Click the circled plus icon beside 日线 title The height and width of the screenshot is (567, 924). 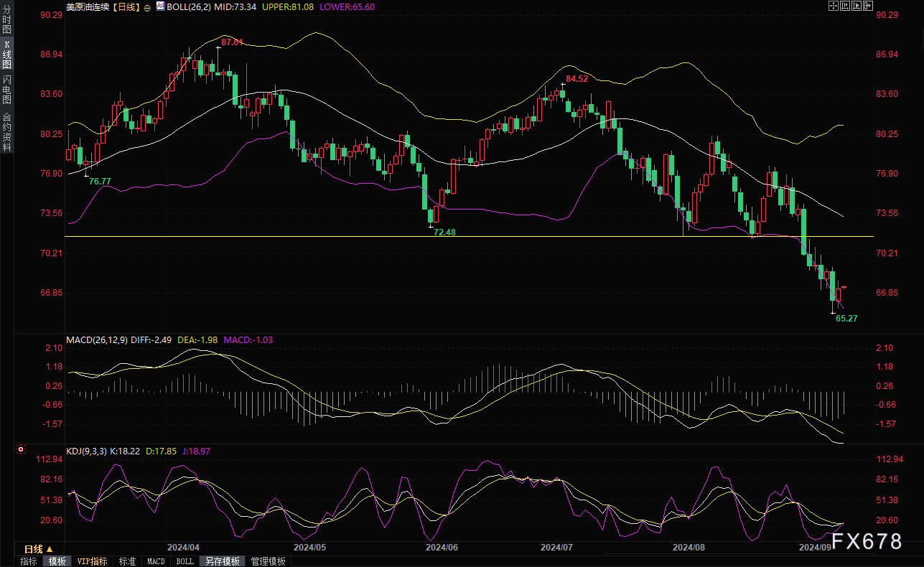[147, 7]
